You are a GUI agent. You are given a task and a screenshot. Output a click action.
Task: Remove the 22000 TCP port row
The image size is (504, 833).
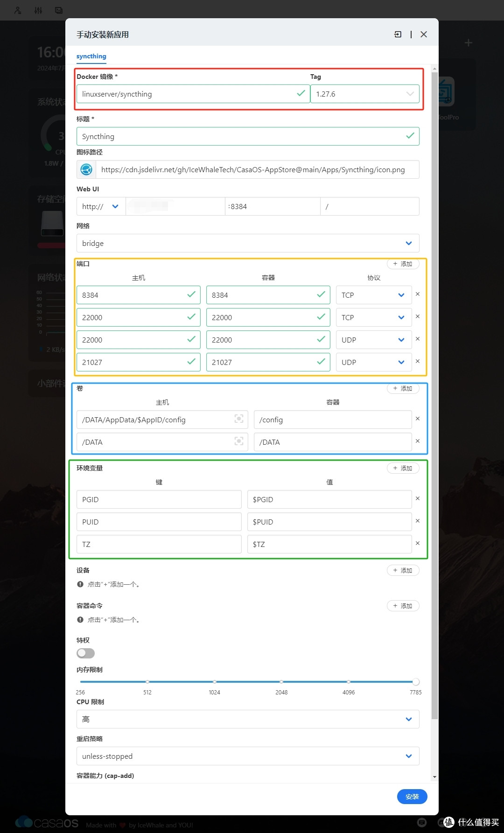(418, 316)
